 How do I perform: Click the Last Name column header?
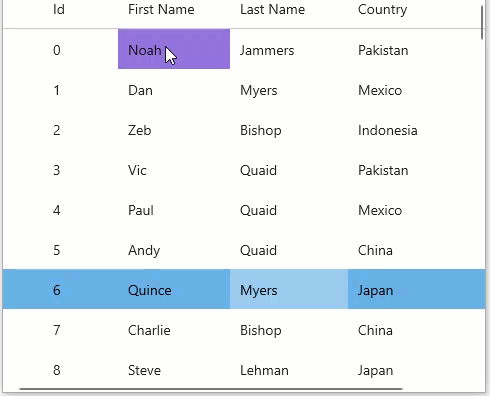point(272,9)
